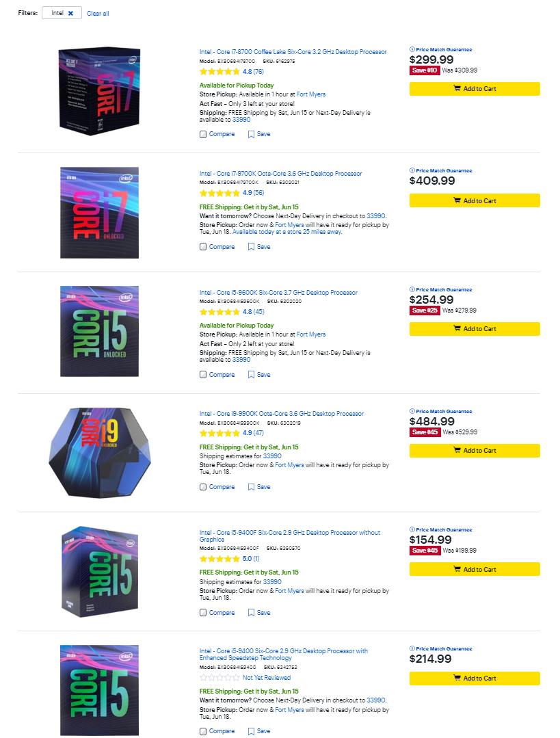The height and width of the screenshot is (738, 560).
Task: Click the Save bookmark icon for Core i5-9600K
Action: pyautogui.click(x=251, y=375)
